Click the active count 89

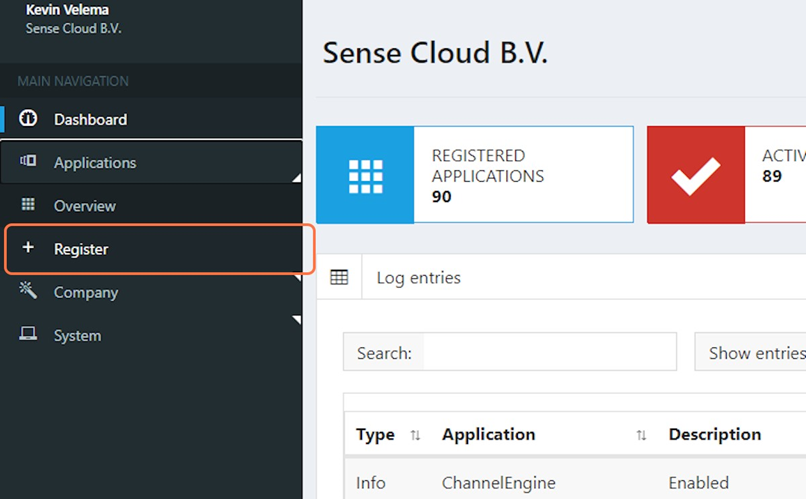pos(772,176)
